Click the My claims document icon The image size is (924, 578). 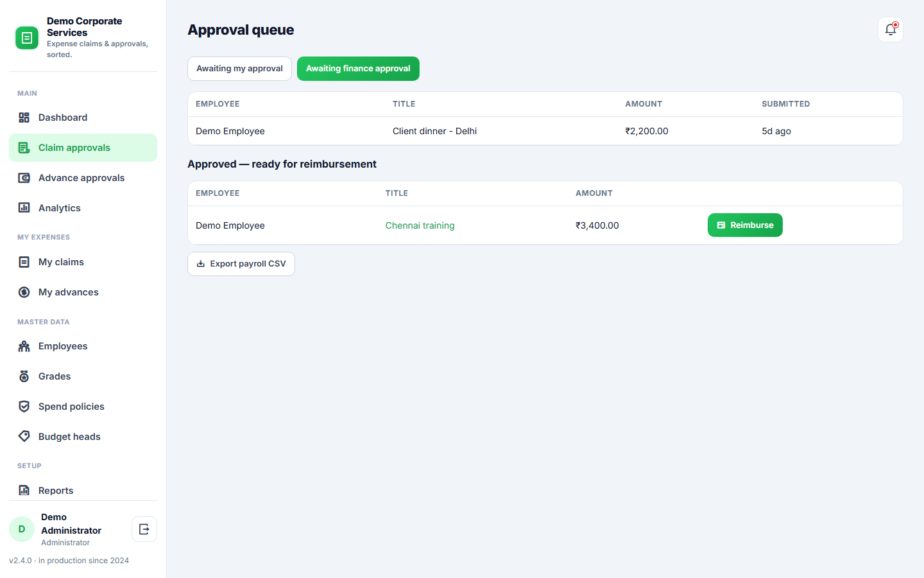tap(24, 262)
